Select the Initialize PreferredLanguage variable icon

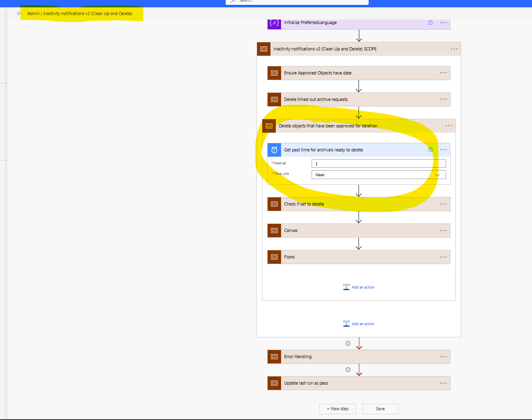pyautogui.click(x=274, y=22)
